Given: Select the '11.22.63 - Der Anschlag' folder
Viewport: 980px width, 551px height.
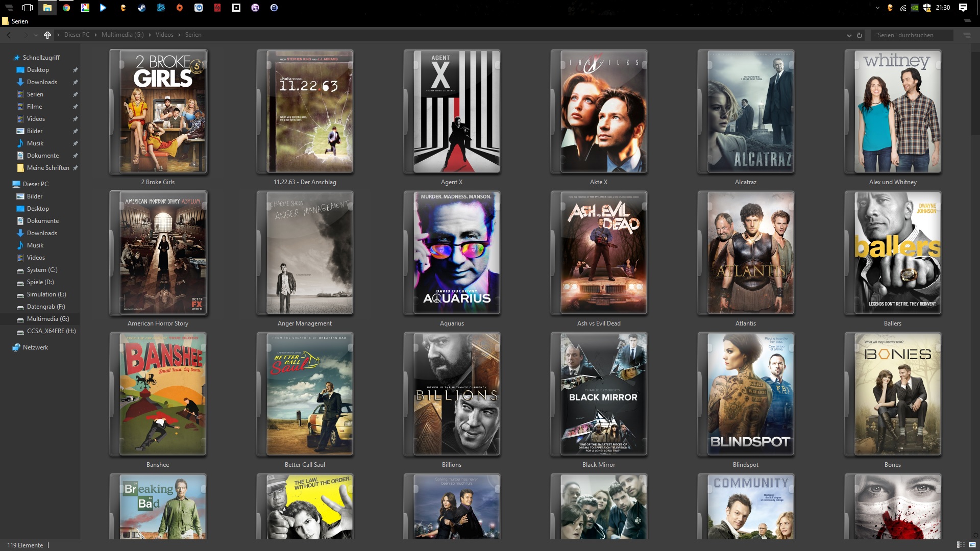Looking at the screenshot, I should (305, 117).
